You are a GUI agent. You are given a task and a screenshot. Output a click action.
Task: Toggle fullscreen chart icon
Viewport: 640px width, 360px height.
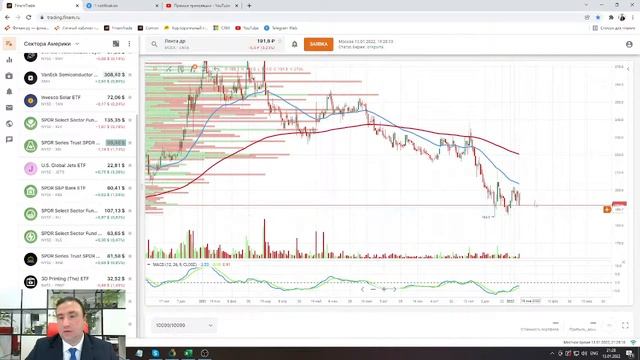pos(625,325)
